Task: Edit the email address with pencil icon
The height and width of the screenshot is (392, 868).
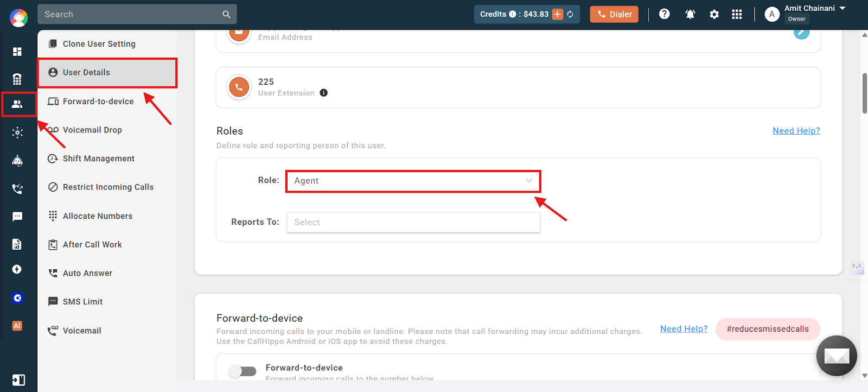Action: pos(801,33)
